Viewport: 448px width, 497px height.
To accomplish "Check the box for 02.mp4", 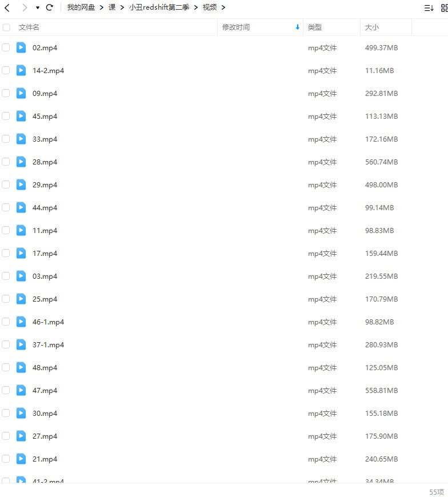I will click(x=6, y=47).
